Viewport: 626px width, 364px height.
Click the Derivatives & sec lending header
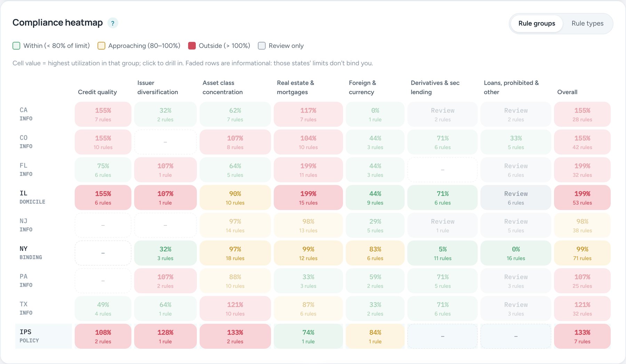tap(435, 88)
